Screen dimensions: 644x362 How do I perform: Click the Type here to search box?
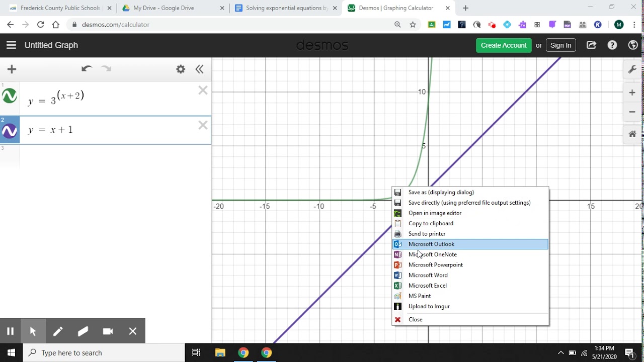(x=104, y=353)
